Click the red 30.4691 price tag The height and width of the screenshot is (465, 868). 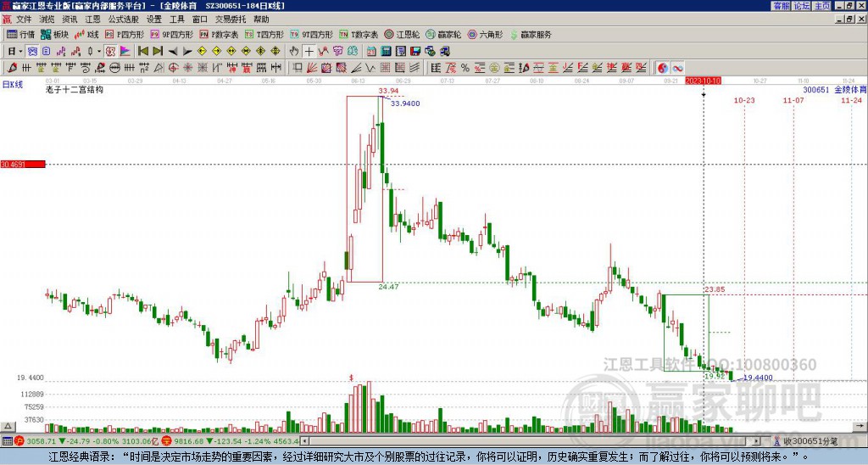point(23,165)
